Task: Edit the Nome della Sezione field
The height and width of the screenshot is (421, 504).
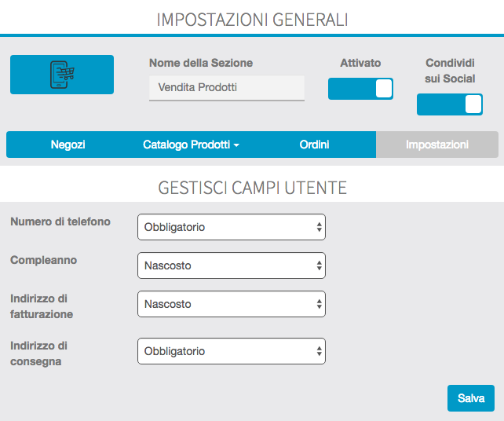Action: pyautogui.click(x=226, y=88)
